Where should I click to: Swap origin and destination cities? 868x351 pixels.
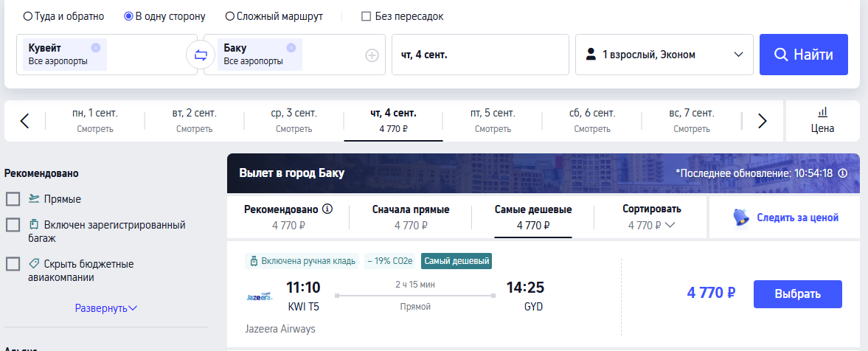pyautogui.click(x=201, y=55)
